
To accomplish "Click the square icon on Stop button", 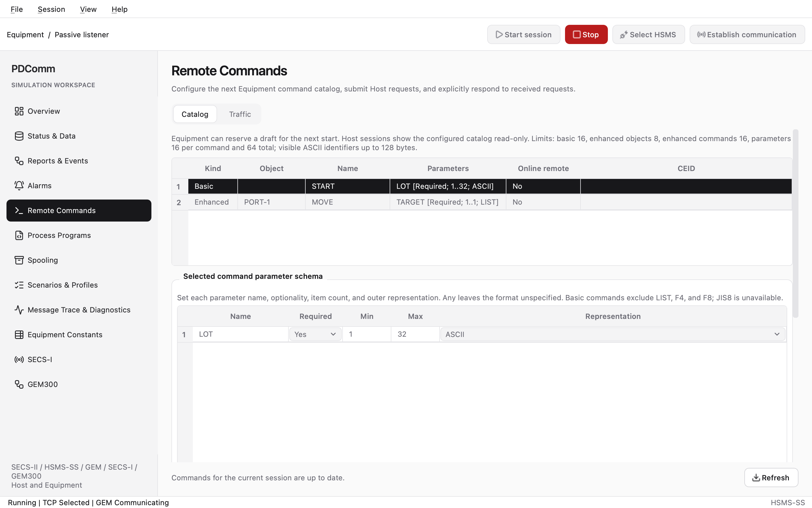I will coord(577,35).
